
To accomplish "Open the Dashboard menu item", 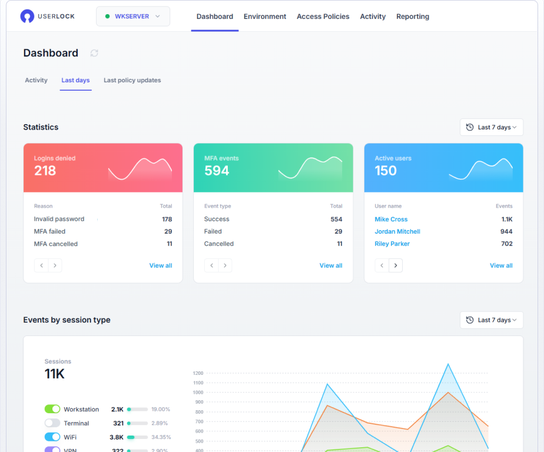I will click(215, 16).
